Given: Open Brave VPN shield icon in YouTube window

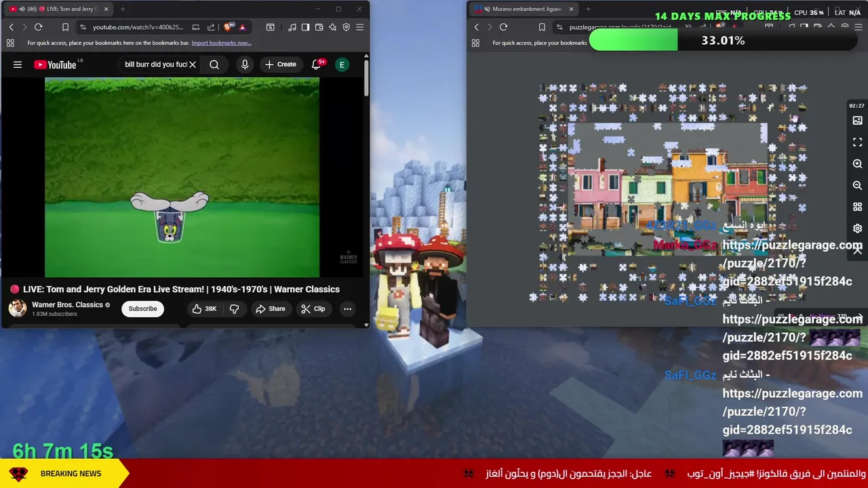Looking at the screenshot, I should click(x=346, y=27).
